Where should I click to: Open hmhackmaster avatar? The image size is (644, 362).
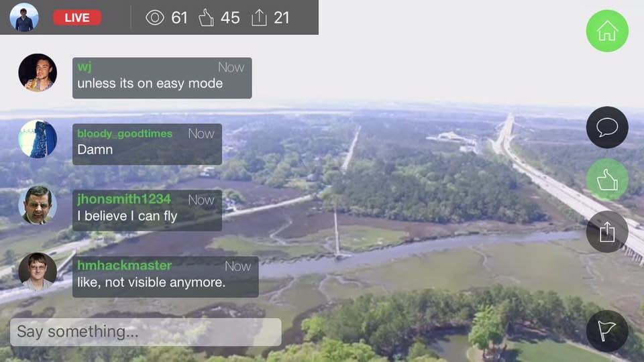[x=38, y=271]
